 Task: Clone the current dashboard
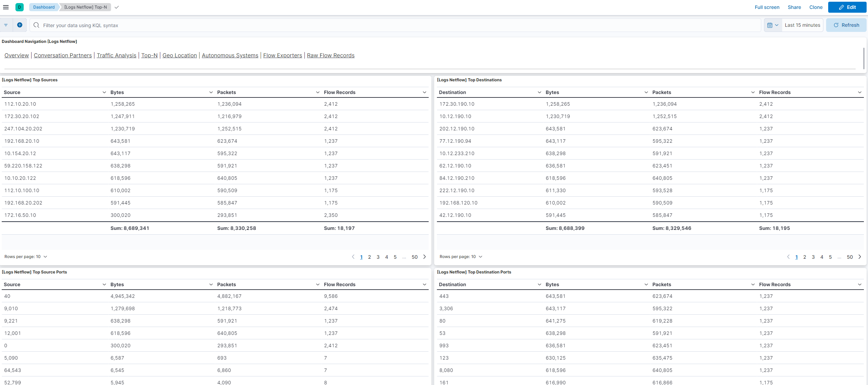click(816, 7)
